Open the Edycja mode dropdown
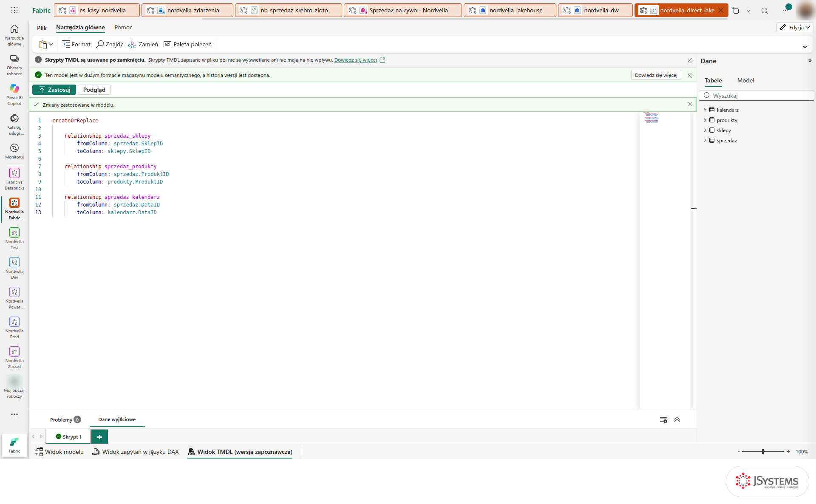Image resolution: width=816 pixels, height=504 pixels. click(x=795, y=27)
